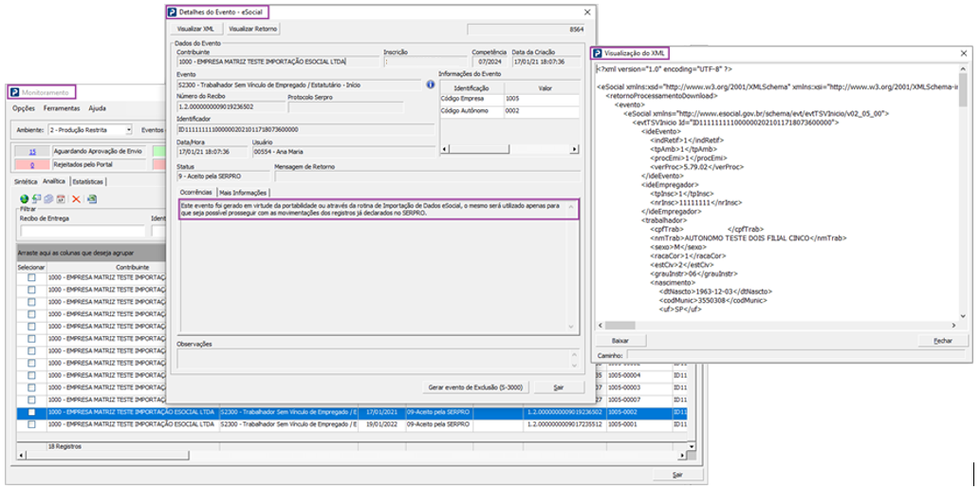
Task: Click right scroll arrow under Informações do Evento table
Action: click(576, 149)
